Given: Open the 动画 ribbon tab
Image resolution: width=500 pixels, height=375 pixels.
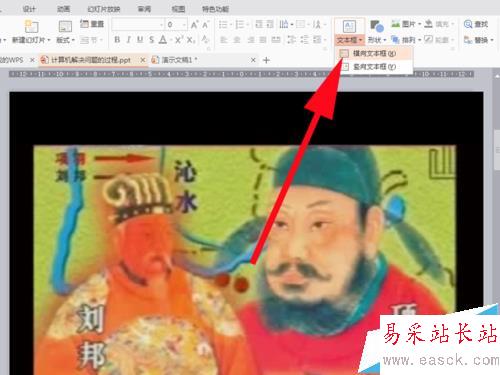Looking at the screenshot, I should click(x=63, y=9).
